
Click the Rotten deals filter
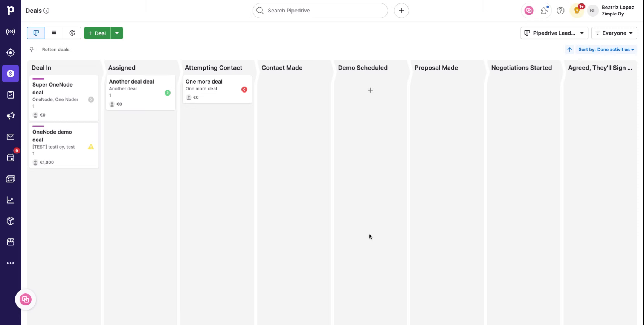(x=56, y=49)
